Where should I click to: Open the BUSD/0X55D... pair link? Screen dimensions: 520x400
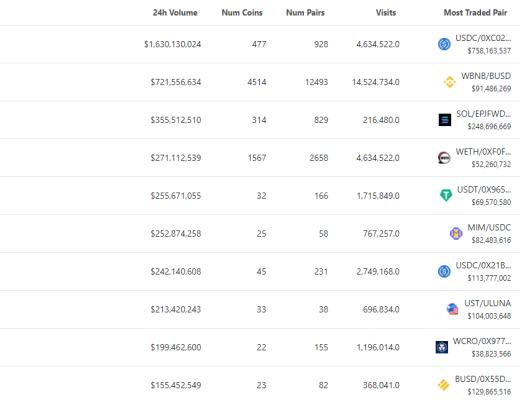coord(483,379)
